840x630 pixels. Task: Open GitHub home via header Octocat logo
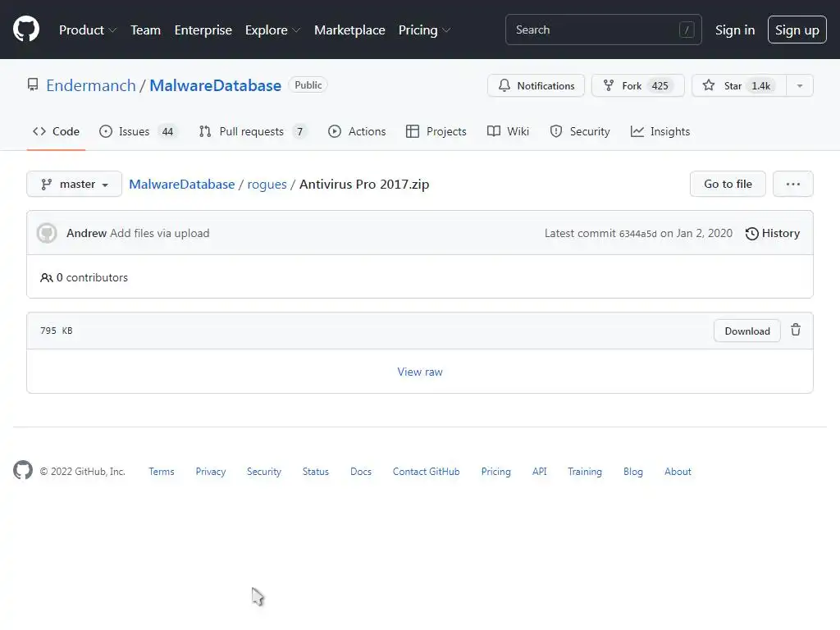point(26,29)
